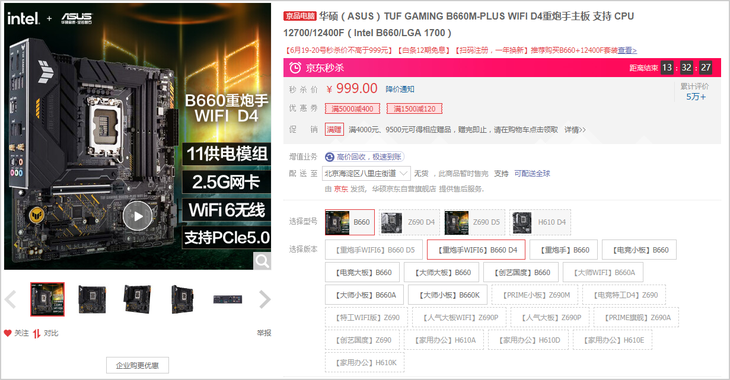Image resolution: width=730 pixels, height=380 pixels.
Task: Click the 京东秒杀 clock icon
Action: [x=295, y=68]
